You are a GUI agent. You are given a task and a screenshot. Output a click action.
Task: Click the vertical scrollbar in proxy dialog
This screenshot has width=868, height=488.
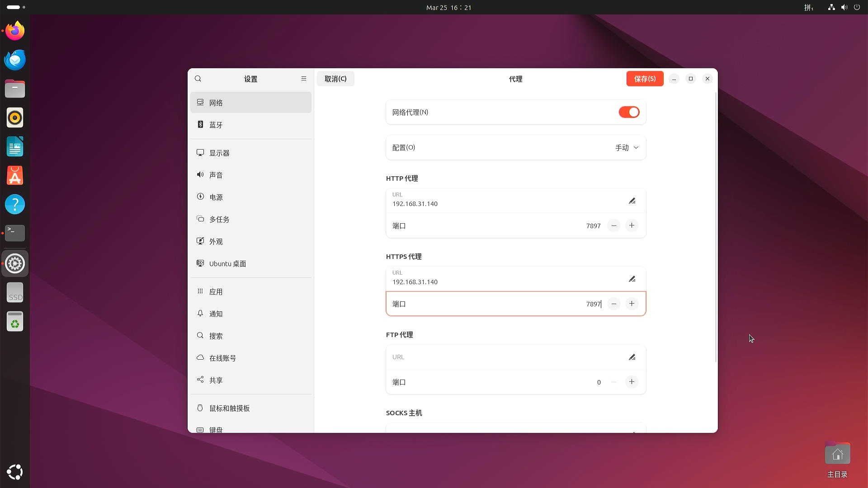716,226
